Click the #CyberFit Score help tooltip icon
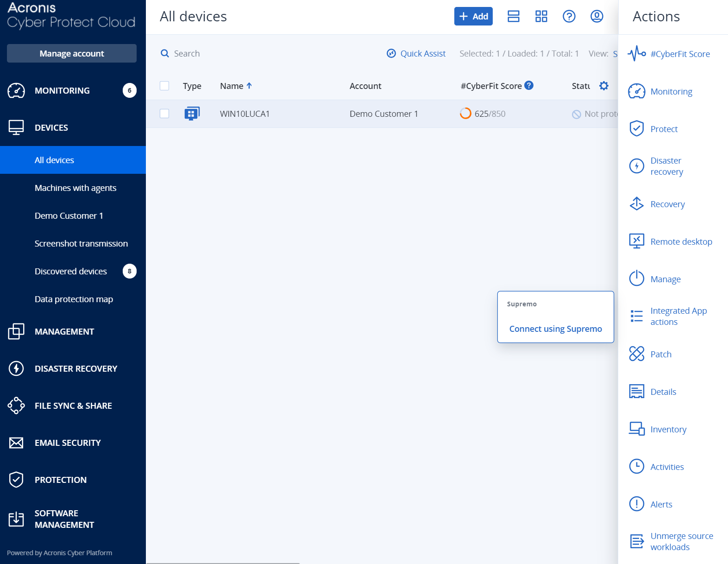The image size is (728, 564). pos(529,85)
